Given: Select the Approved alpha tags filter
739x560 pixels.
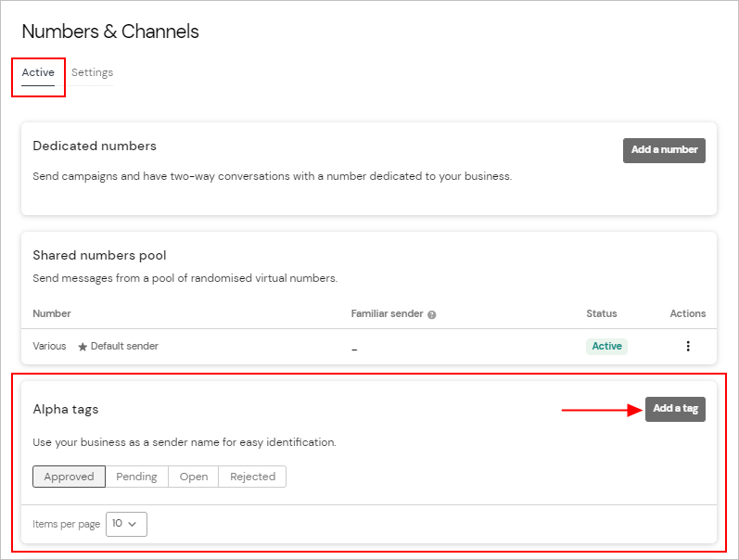Looking at the screenshot, I should click(70, 477).
